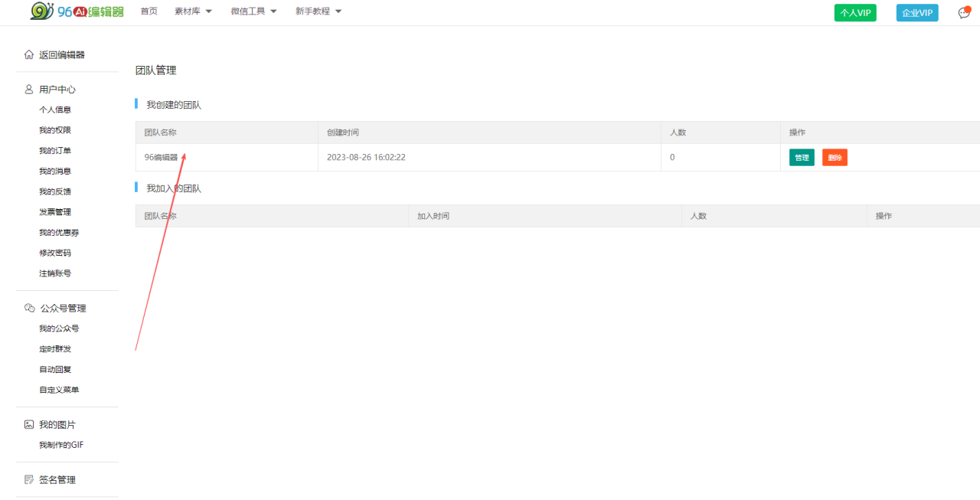The width and height of the screenshot is (980, 500).
Task: Expand the 微信工具 dropdown menu
Action: click(x=253, y=11)
